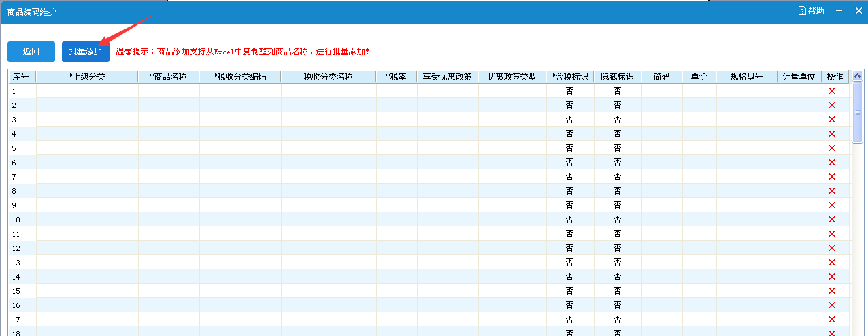Select the 优惠政策类型 column header
868x336 pixels.
point(512,77)
